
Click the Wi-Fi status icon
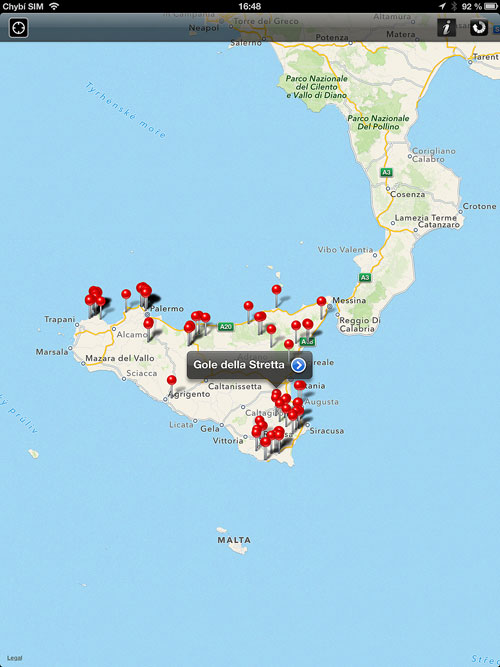(54, 6)
